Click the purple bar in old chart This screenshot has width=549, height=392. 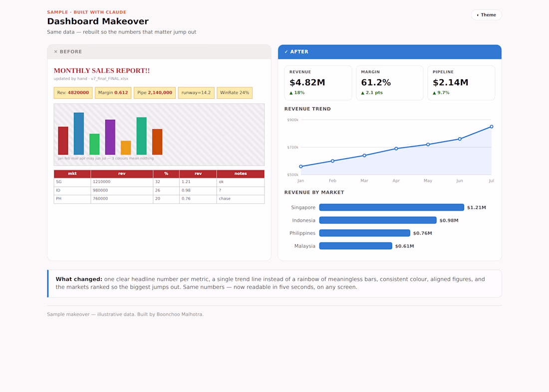tap(110, 137)
